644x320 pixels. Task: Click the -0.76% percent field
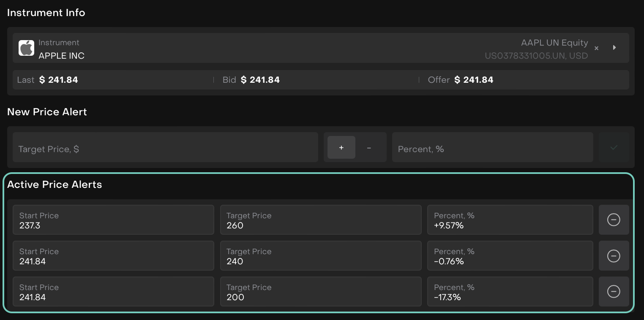pyautogui.click(x=510, y=256)
